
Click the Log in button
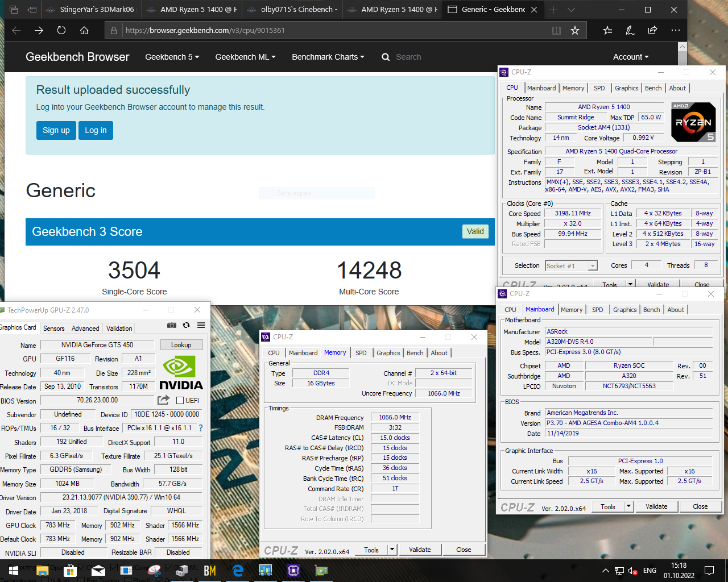[x=96, y=130]
